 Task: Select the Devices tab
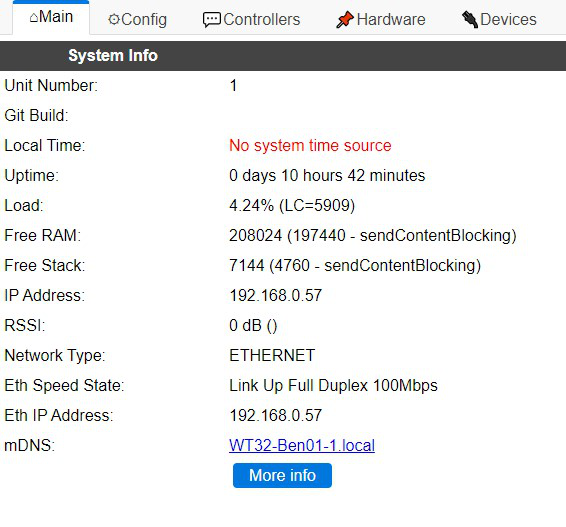(499, 19)
